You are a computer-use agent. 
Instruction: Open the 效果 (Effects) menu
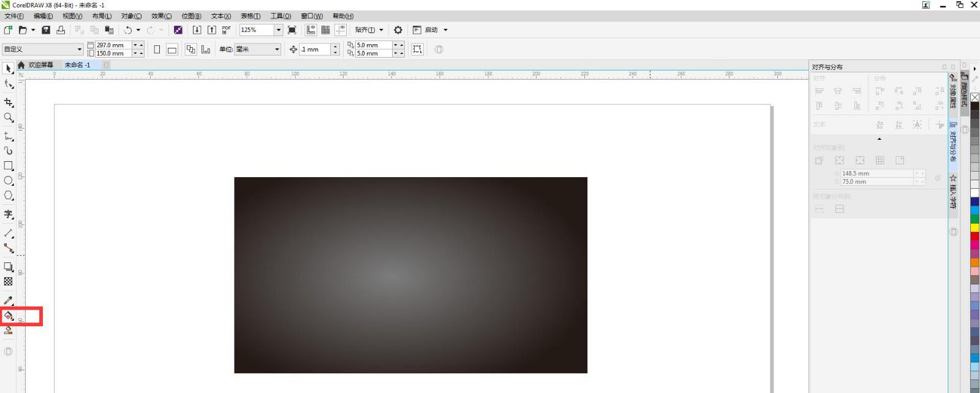tap(161, 16)
